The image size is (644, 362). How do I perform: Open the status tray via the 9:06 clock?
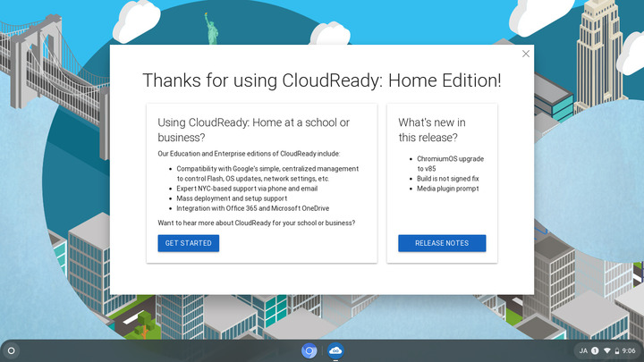click(x=628, y=350)
